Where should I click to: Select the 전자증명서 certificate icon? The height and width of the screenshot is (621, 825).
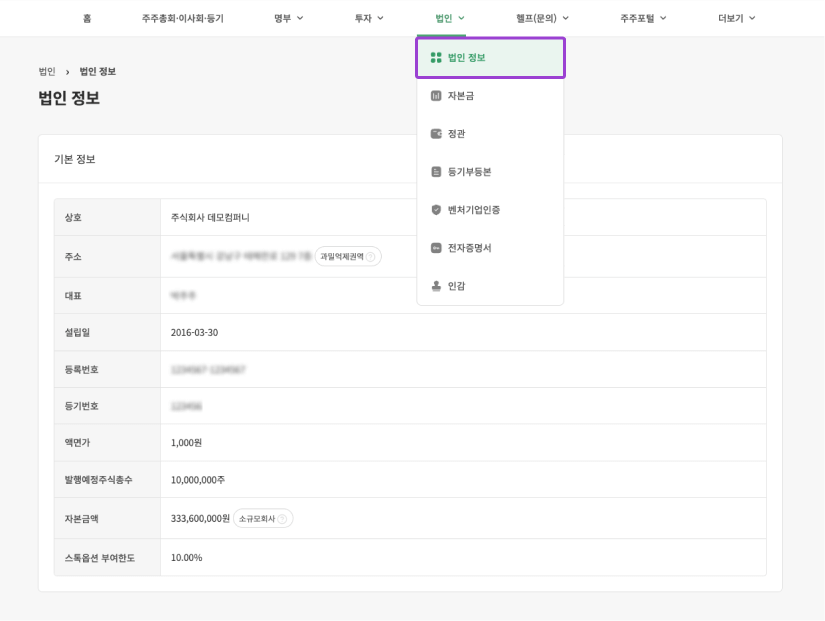click(434, 247)
